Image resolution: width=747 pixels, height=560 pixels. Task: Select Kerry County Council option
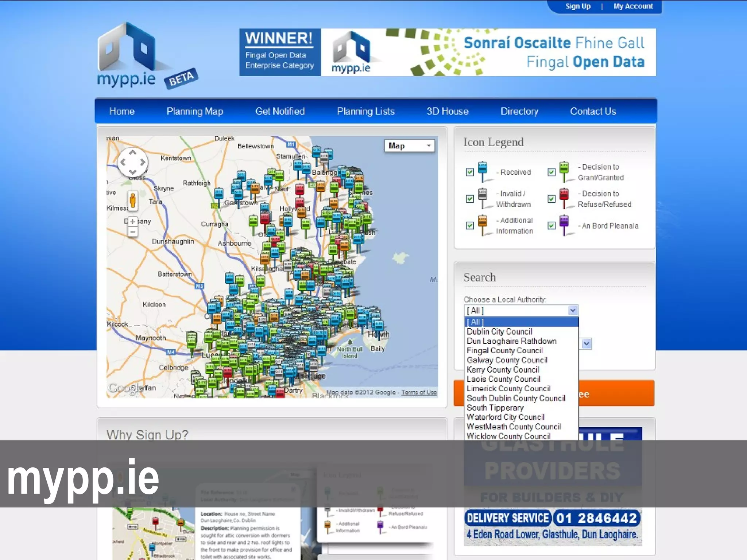(522, 369)
